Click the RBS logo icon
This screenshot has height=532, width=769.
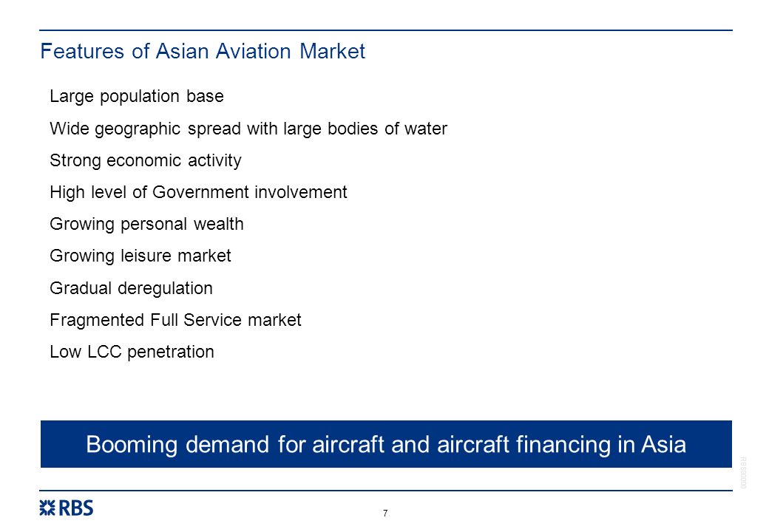(x=47, y=508)
